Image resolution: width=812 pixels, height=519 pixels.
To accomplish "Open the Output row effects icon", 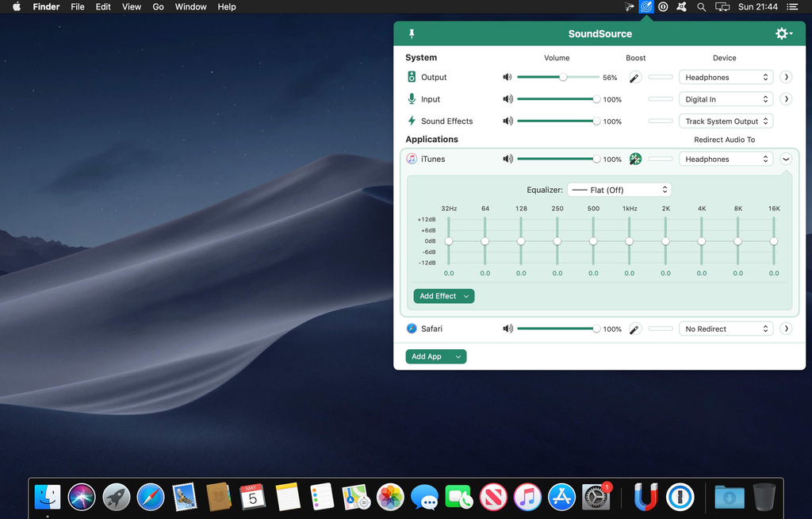I will tap(635, 78).
